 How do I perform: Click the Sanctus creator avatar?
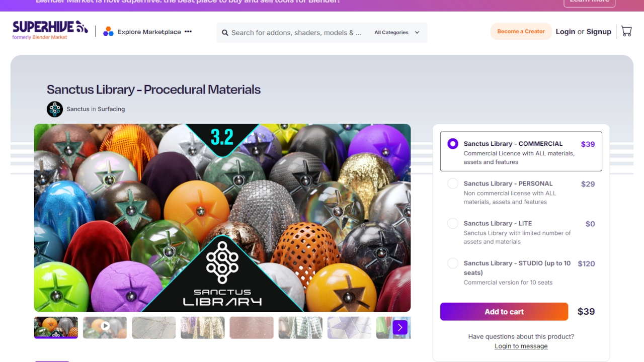coord(55,109)
